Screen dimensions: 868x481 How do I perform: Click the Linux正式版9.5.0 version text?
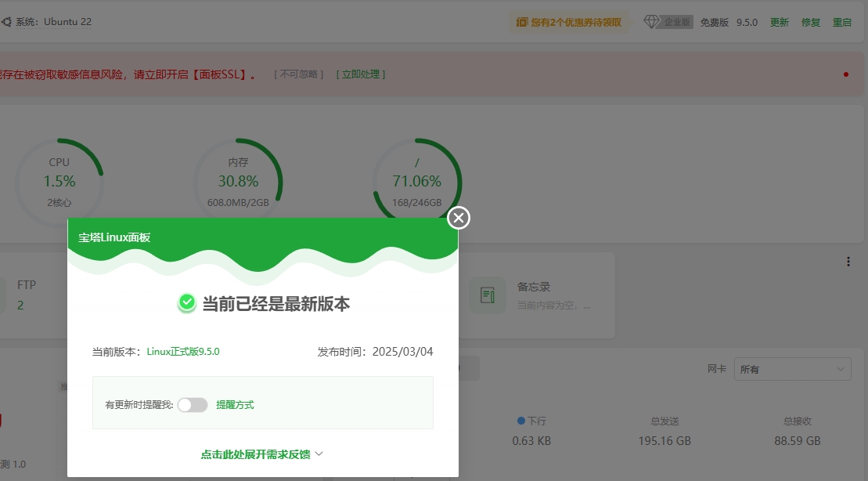(x=183, y=351)
